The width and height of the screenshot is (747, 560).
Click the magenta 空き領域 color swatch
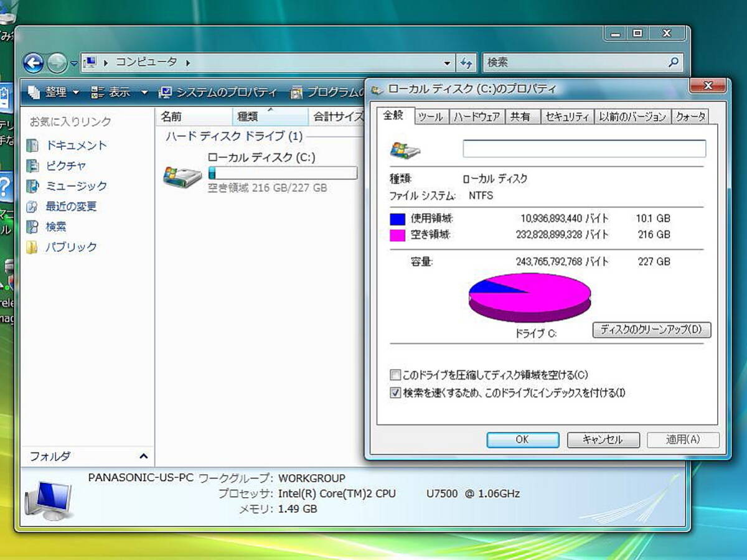click(397, 235)
